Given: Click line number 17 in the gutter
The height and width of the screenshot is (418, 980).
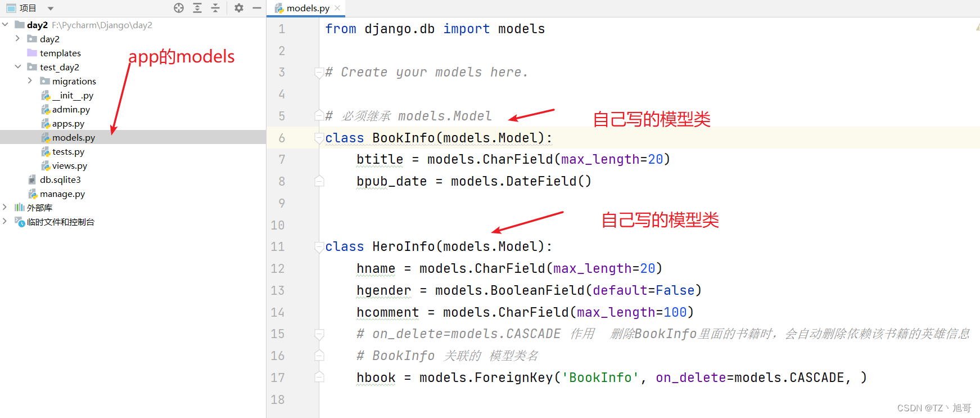Looking at the screenshot, I should 278,377.
